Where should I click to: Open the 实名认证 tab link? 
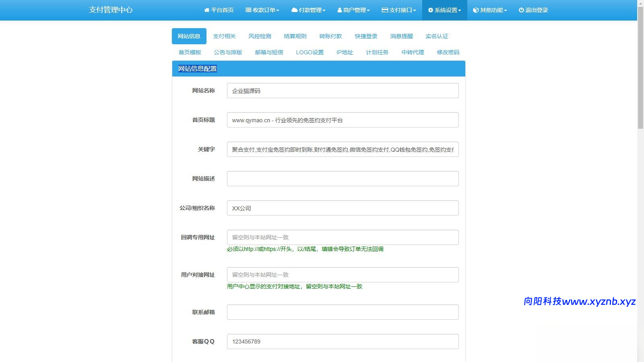coord(437,36)
